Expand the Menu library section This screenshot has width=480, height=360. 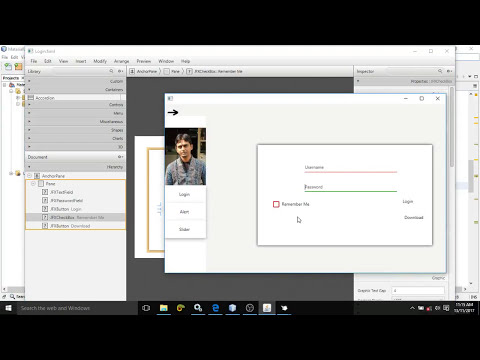[75, 113]
